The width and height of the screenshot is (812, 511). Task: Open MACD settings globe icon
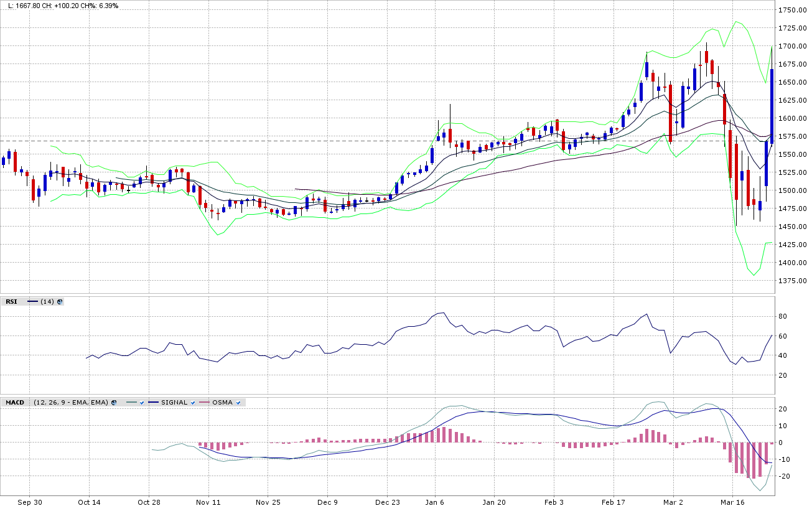(x=114, y=403)
